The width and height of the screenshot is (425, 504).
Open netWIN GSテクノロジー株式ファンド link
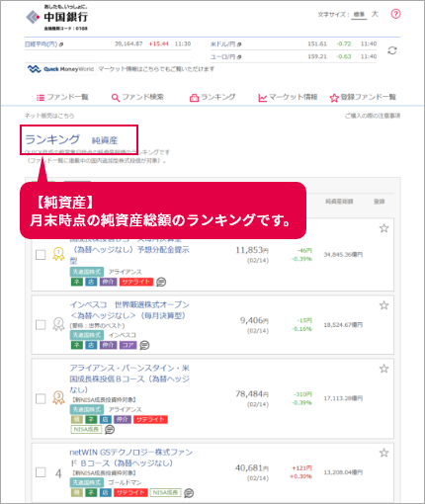[x=131, y=458]
